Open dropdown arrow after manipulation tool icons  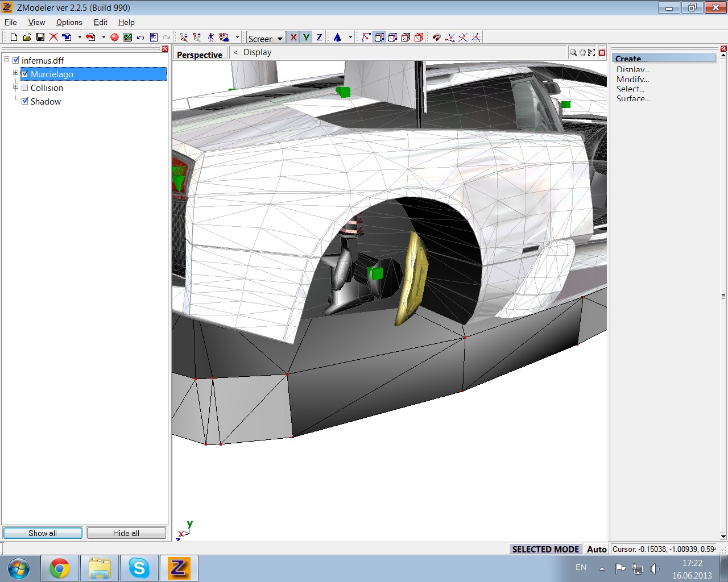(237, 38)
